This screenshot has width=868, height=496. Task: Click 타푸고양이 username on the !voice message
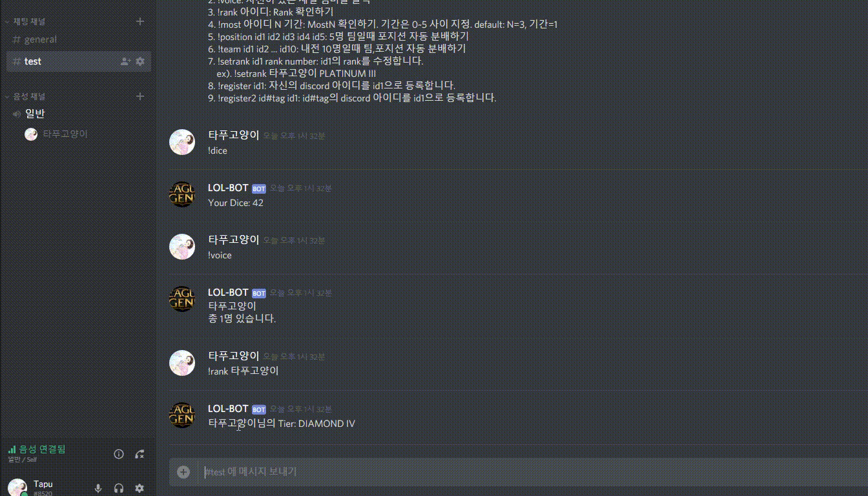(234, 240)
